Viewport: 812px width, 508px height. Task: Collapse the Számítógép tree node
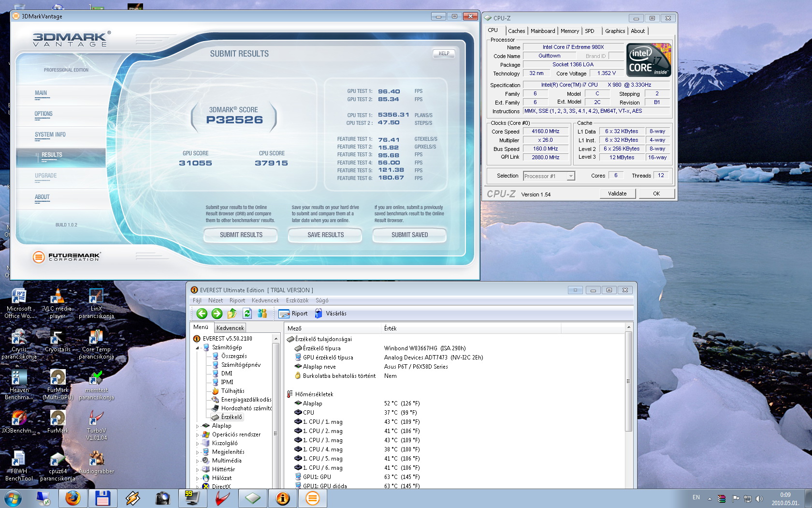click(198, 347)
